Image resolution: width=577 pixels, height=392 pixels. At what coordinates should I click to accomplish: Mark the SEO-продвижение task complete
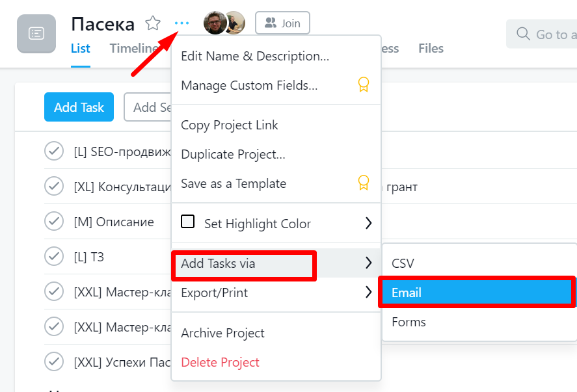53,151
